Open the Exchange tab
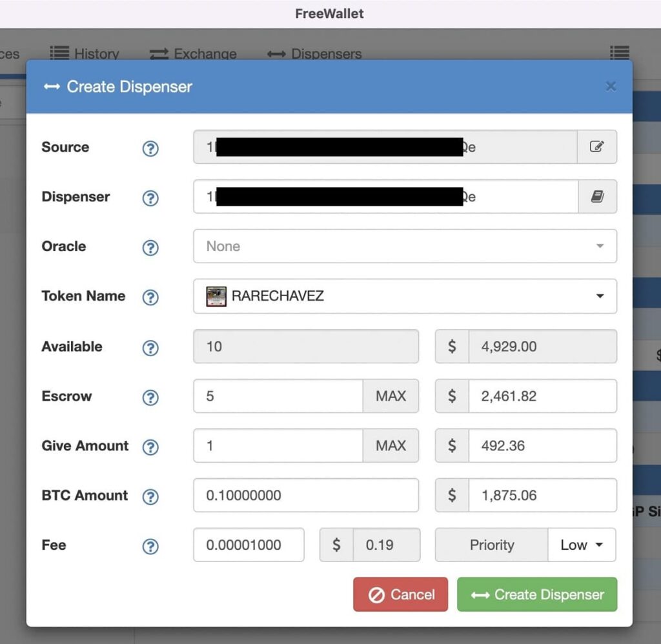The image size is (661, 644). point(193,54)
